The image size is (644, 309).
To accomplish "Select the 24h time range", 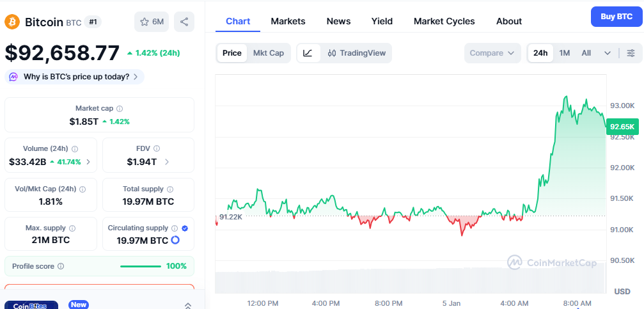I will [x=540, y=53].
